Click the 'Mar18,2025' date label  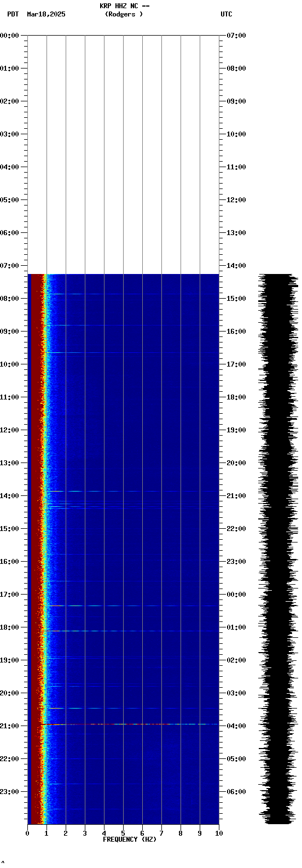coord(46,14)
